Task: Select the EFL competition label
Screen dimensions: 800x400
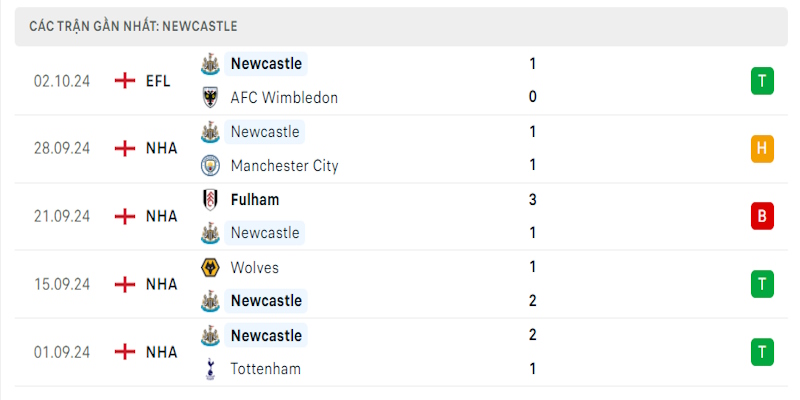Action: pos(158,81)
